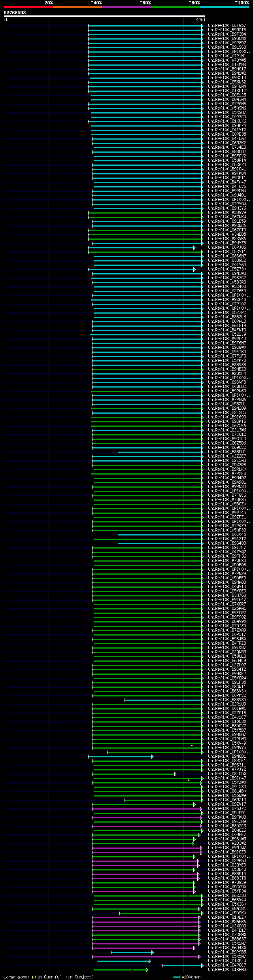Select the UniRef100_A4ZYQ7 label
253x980 pixels.
(x=227, y=552)
